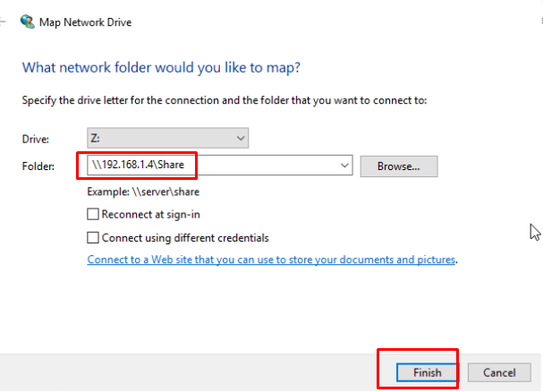
Task: Click the Specify the drive letter instruction
Action: point(224,100)
